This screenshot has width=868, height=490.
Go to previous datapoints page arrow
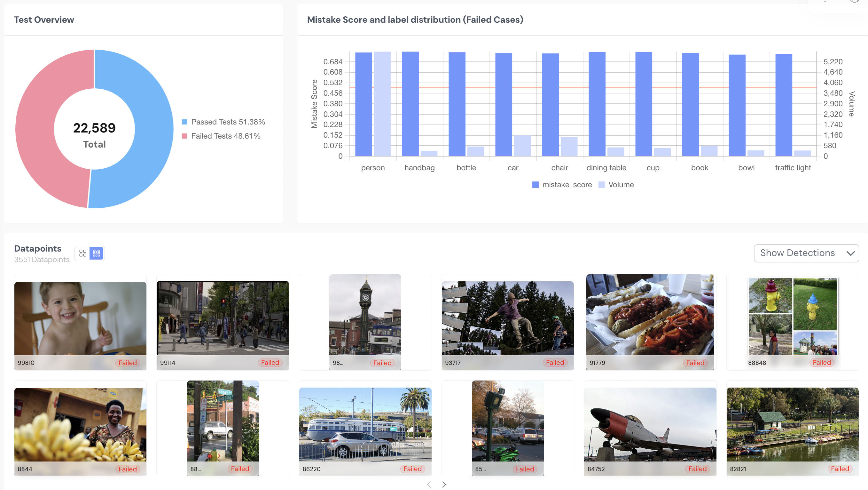(429, 485)
